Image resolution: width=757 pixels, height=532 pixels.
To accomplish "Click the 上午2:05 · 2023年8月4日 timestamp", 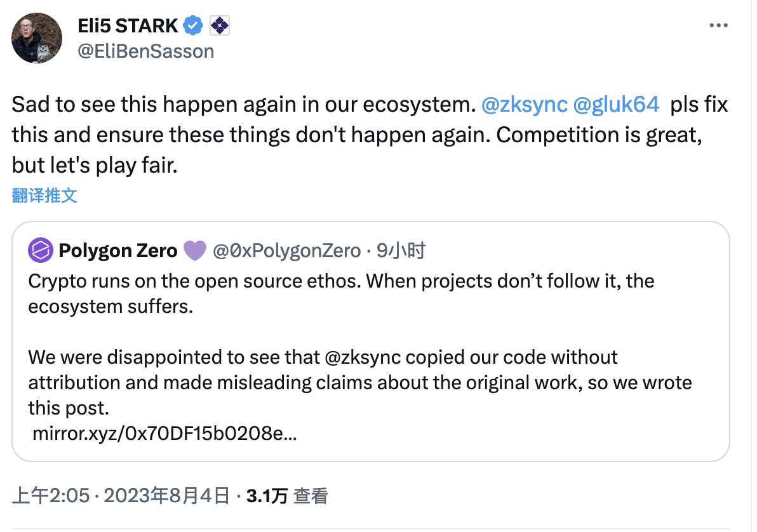I will [121, 496].
